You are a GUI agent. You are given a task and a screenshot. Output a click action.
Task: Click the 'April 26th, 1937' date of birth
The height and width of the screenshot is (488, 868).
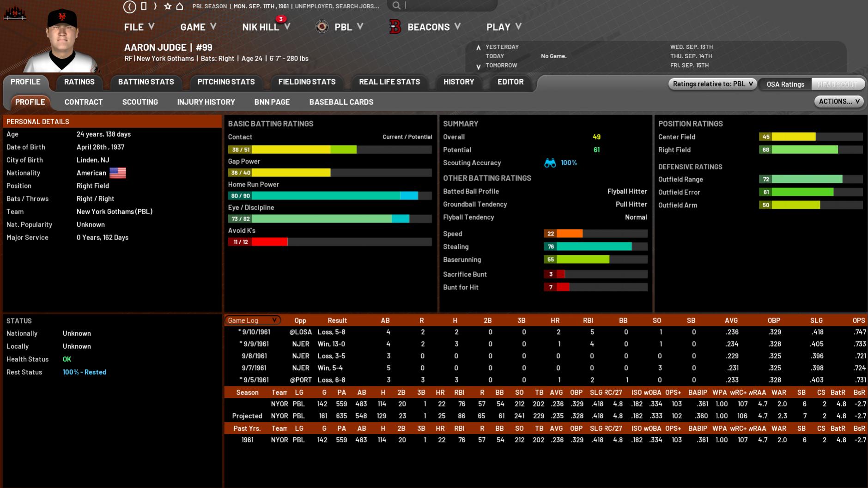100,147
